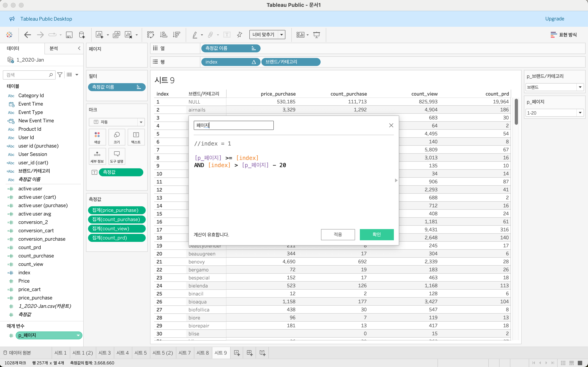The image size is (588, 367).
Task: Toggle the highlight marker icon
Action: (x=195, y=35)
